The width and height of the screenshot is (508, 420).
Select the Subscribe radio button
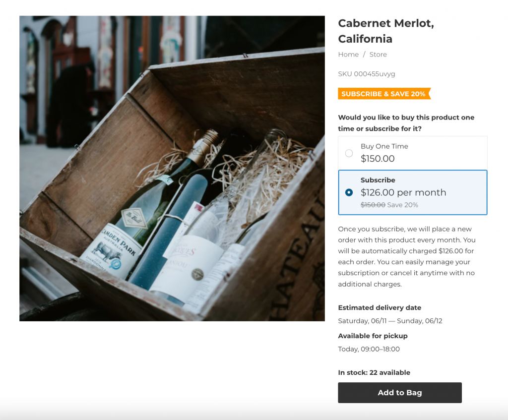[349, 192]
